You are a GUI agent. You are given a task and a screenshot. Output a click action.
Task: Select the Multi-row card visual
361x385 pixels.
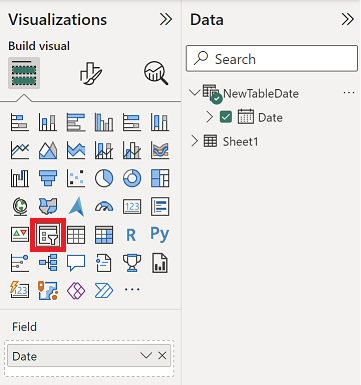tap(160, 206)
